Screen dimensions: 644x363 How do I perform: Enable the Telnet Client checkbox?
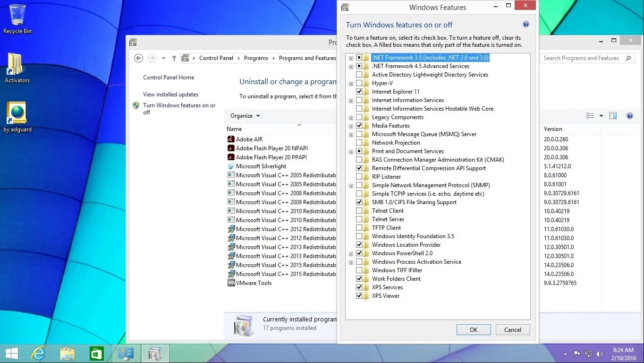(x=359, y=211)
